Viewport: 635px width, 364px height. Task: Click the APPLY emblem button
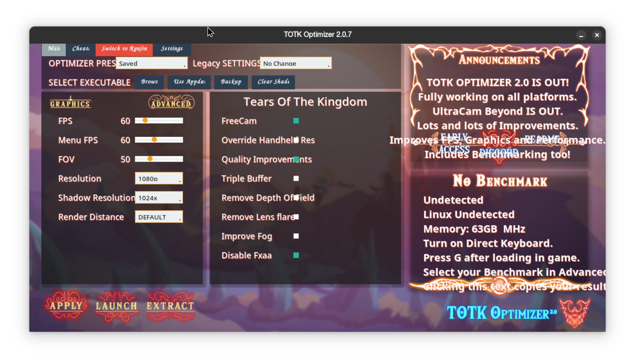pyautogui.click(x=66, y=305)
